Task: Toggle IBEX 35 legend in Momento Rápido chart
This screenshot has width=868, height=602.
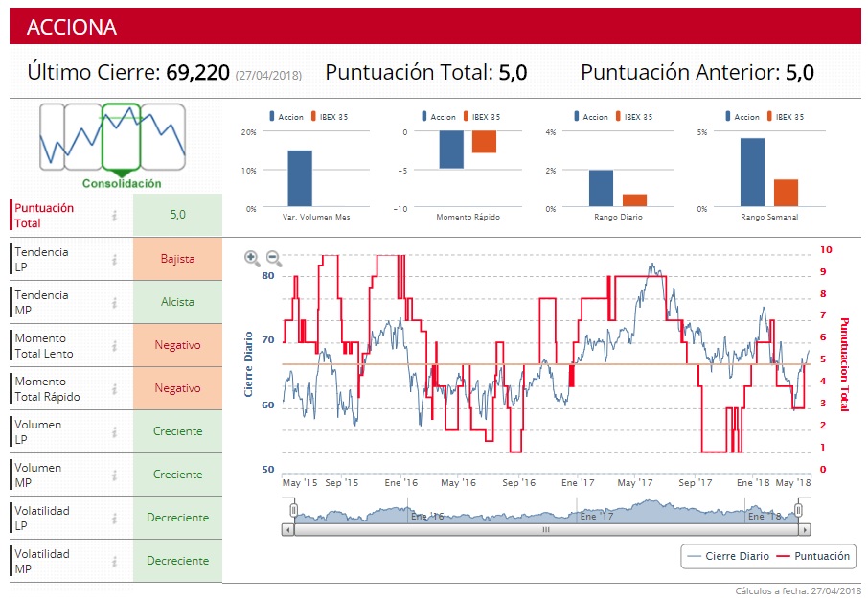Action: click(x=482, y=116)
